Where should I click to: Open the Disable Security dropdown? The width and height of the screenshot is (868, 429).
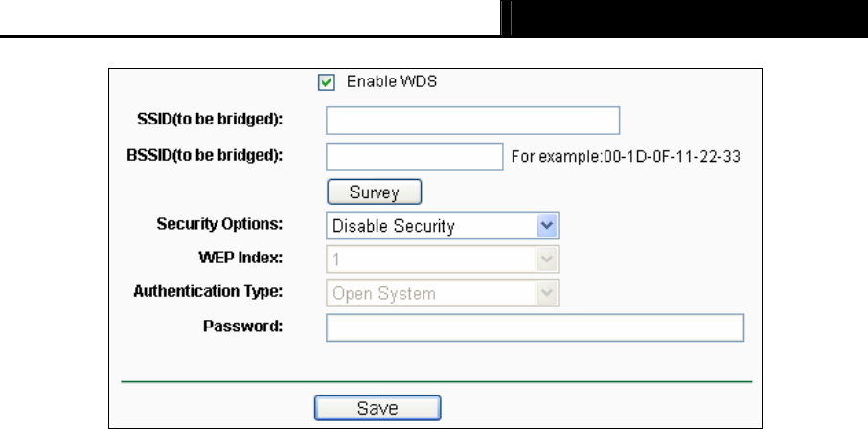pyautogui.click(x=442, y=226)
